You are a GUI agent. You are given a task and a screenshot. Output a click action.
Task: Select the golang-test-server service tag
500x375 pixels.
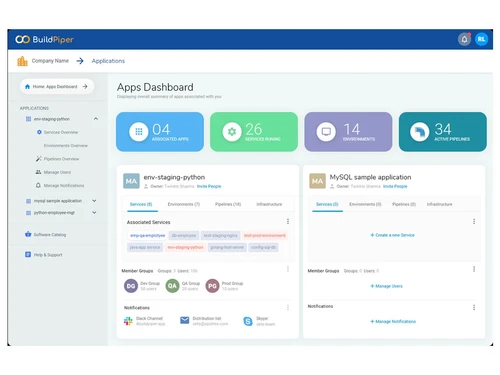(x=227, y=247)
